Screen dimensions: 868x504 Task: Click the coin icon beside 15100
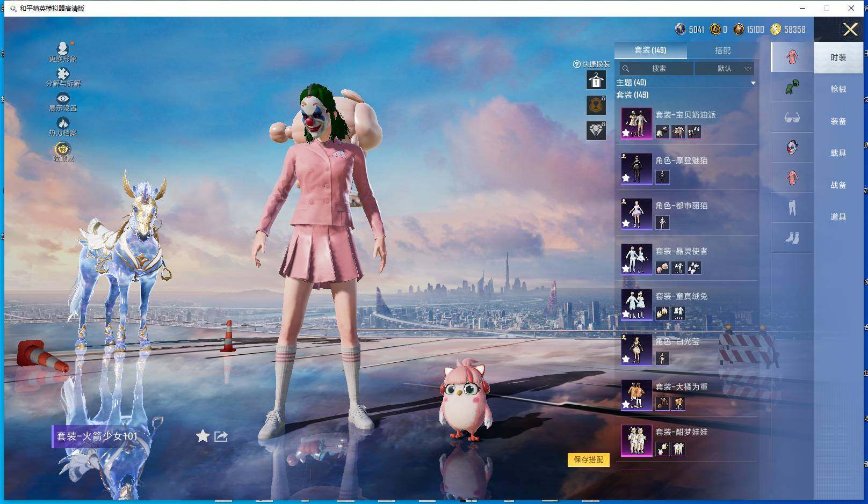(739, 29)
